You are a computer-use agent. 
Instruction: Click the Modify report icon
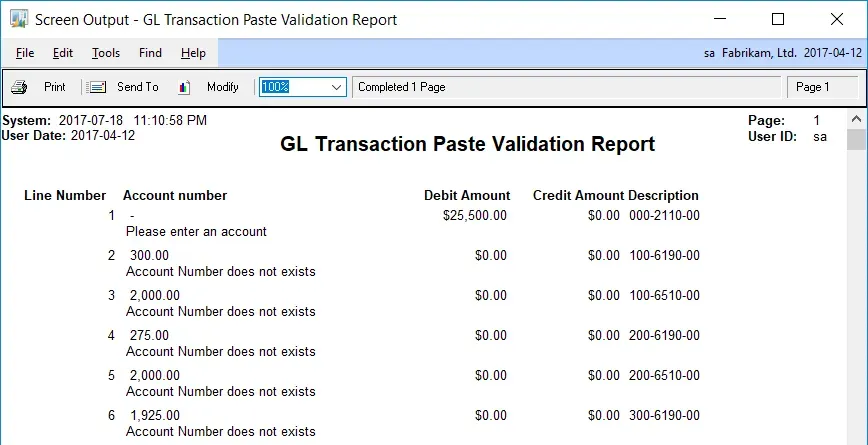pos(184,87)
